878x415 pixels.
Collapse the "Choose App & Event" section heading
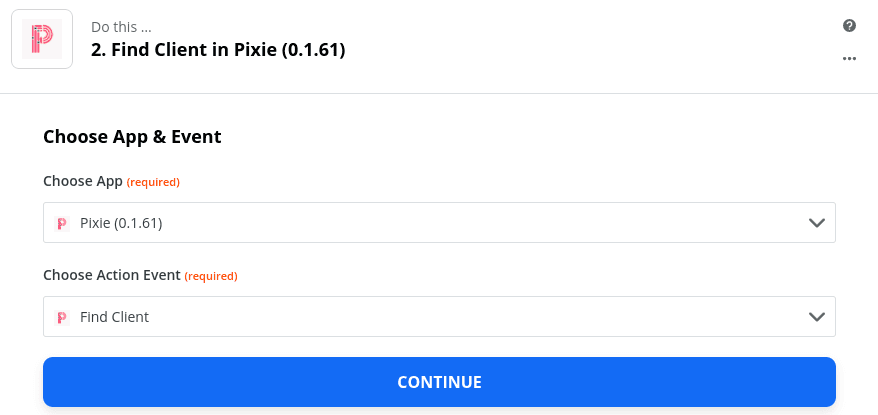[132, 137]
